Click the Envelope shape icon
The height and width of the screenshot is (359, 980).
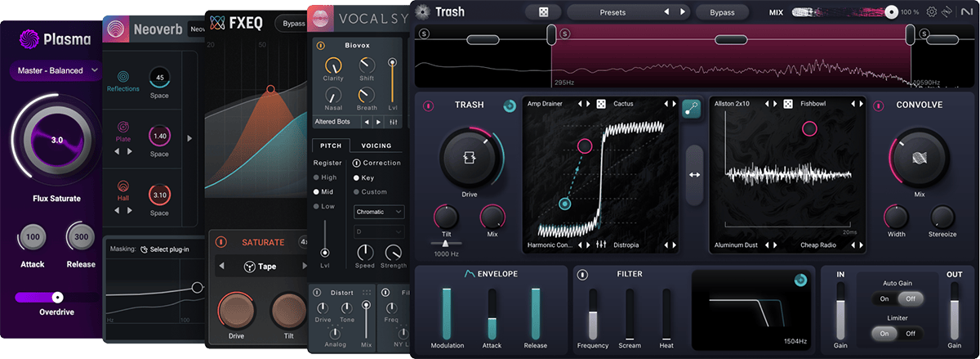(470, 274)
